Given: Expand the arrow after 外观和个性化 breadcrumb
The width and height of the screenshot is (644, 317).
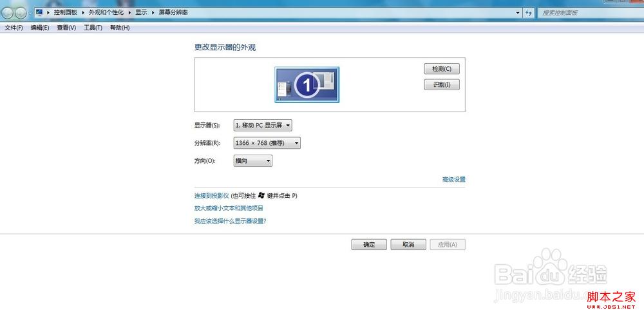Looking at the screenshot, I should 130,13.
